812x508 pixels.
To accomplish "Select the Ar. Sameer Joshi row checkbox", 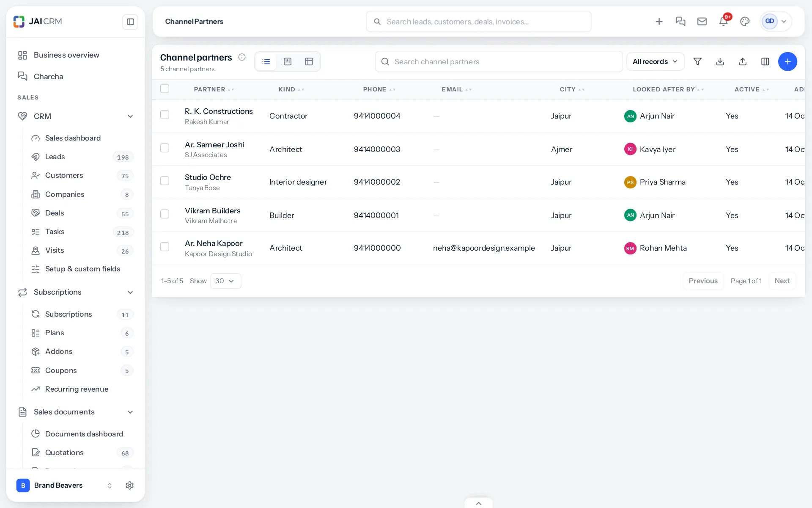I will pos(165,148).
